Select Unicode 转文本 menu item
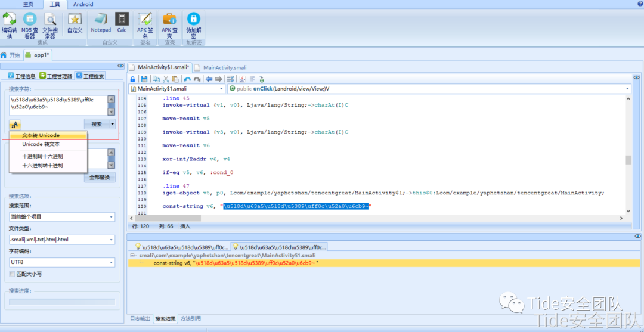The height and width of the screenshot is (332, 644). pos(48,144)
